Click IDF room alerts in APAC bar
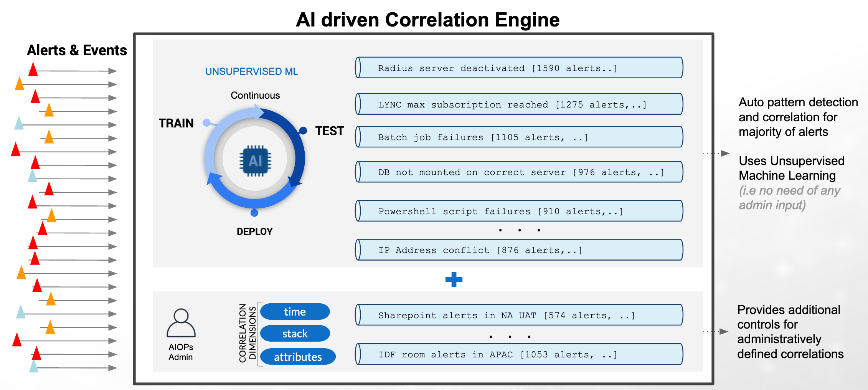868x390 pixels. pyautogui.click(x=519, y=354)
